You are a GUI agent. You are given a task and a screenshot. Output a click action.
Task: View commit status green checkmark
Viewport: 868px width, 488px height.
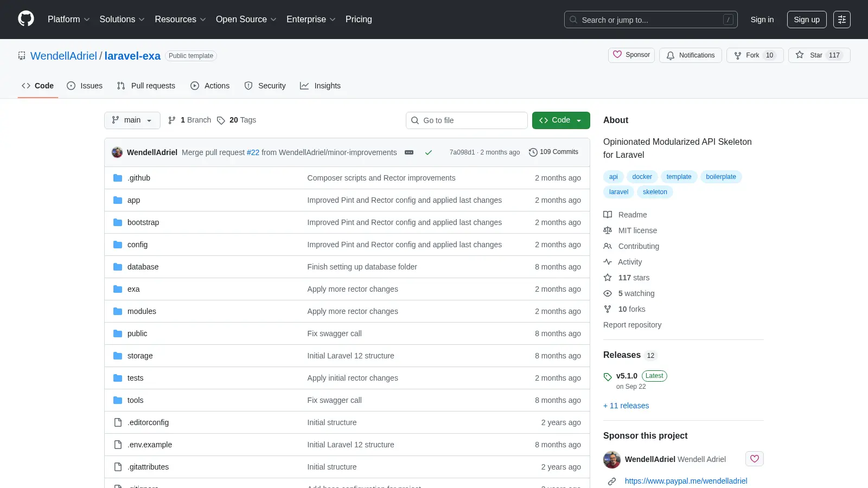coord(429,152)
